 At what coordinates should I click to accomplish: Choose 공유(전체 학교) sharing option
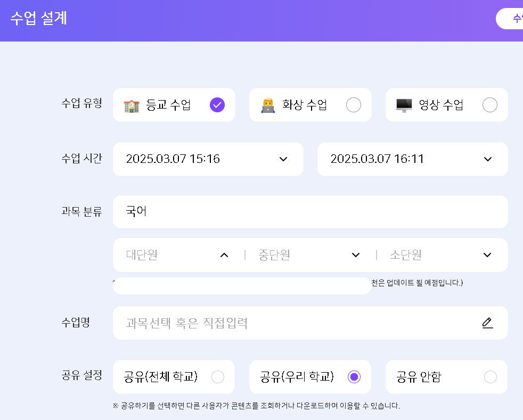point(218,377)
